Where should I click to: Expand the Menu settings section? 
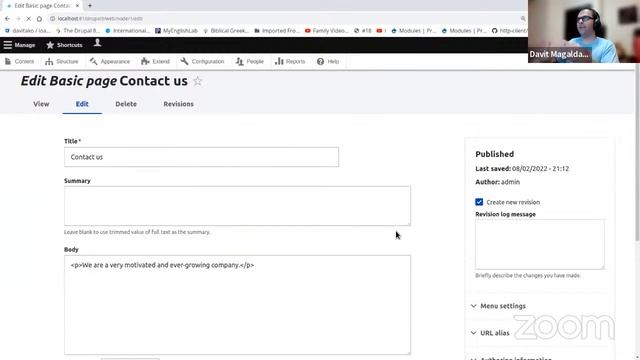[x=498, y=306]
